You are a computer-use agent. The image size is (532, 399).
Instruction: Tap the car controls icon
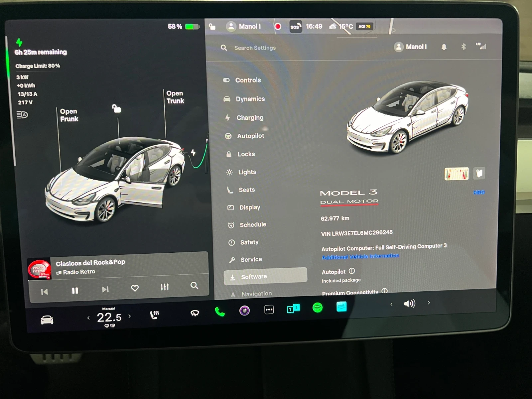[47, 320]
